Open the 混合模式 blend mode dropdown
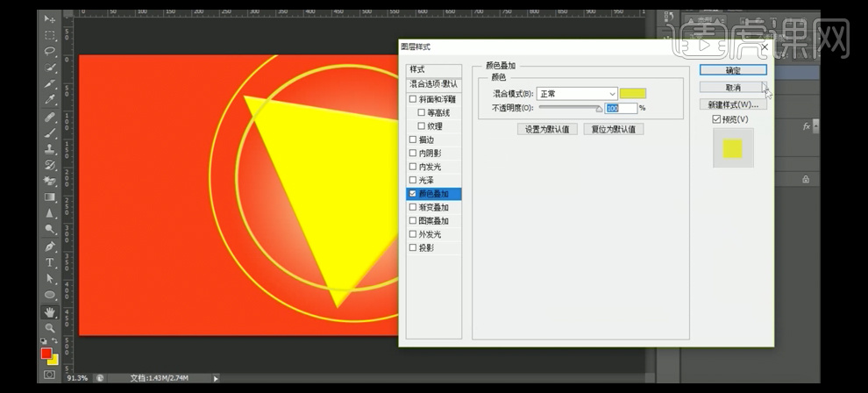Image resolution: width=868 pixels, height=393 pixels. [577, 94]
